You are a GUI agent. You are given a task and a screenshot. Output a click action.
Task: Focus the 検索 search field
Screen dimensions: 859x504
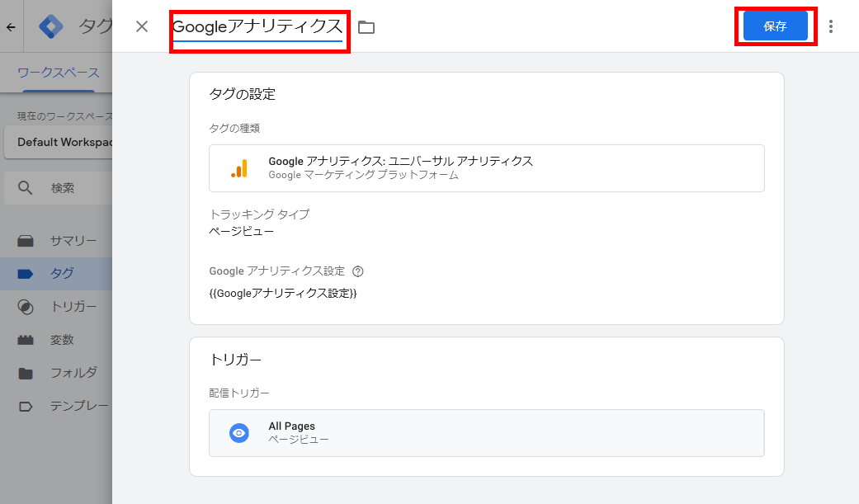[x=58, y=188]
